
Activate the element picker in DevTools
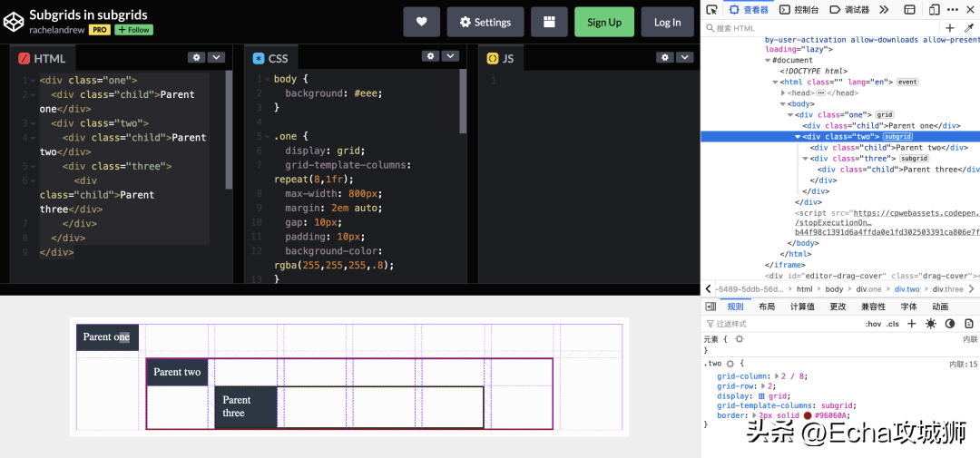pyautogui.click(x=712, y=10)
